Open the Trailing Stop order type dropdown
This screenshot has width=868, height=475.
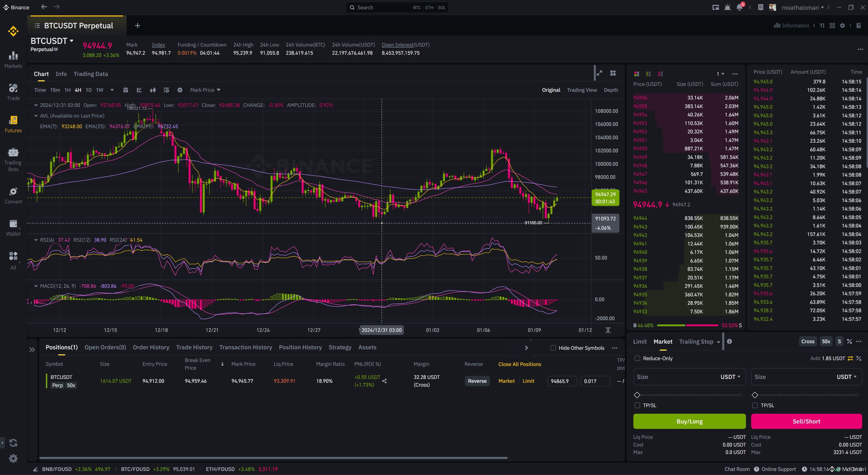coord(718,342)
